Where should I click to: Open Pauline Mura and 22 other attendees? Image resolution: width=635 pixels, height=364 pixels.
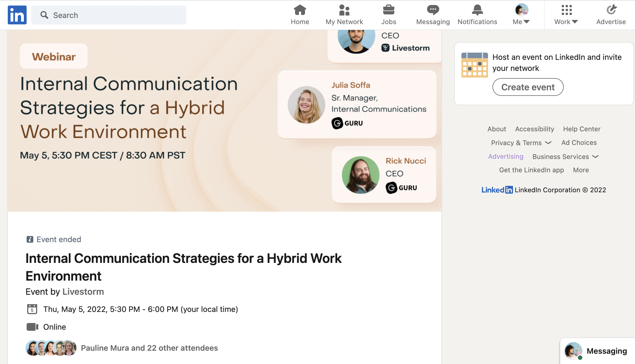[x=149, y=348]
